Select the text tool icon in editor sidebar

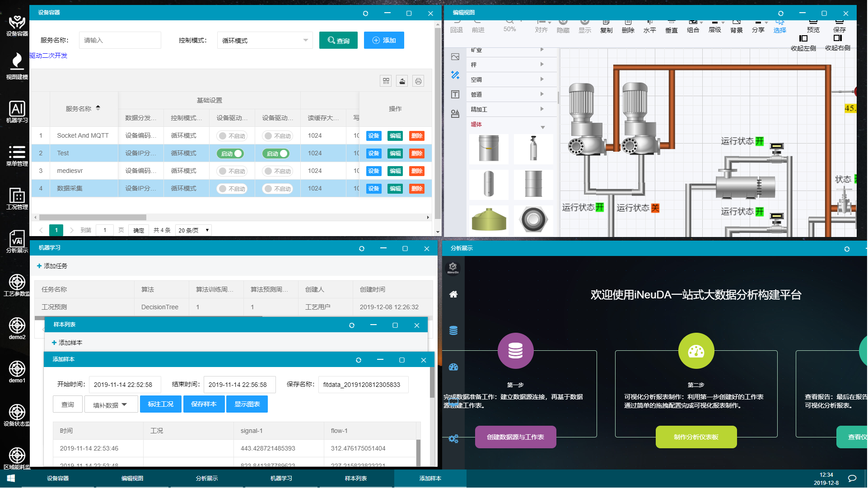pyautogui.click(x=455, y=94)
